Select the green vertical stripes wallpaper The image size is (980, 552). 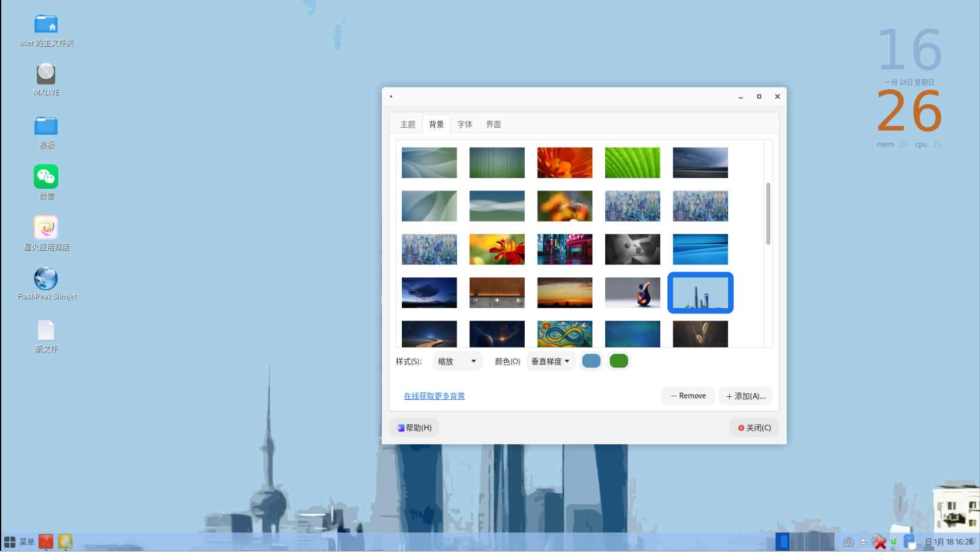click(497, 163)
